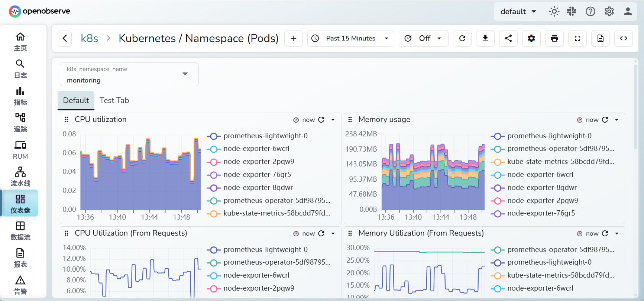Click the add panel plus button
644x301 pixels.
[x=294, y=38]
